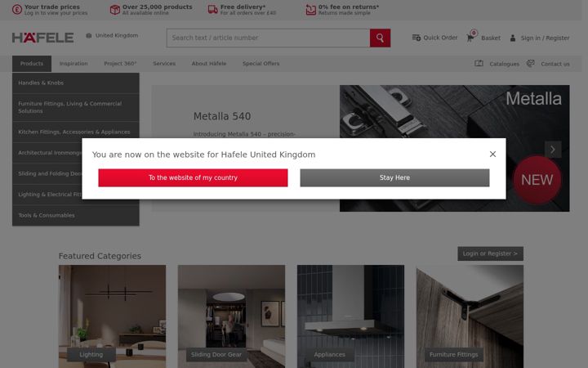This screenshot has width=588, height=368.
Task: Open the Inspiration menu
Action: click(x=73, y=64)
